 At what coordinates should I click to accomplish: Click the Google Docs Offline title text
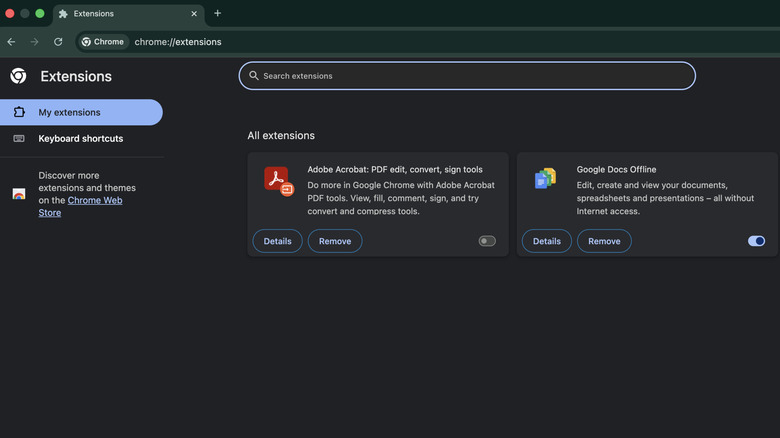point(616,169)
